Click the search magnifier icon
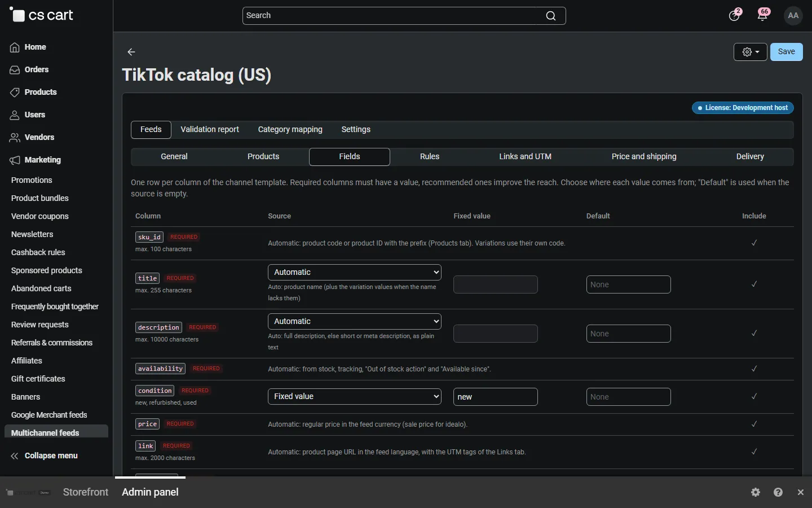 tap(551, 16)
